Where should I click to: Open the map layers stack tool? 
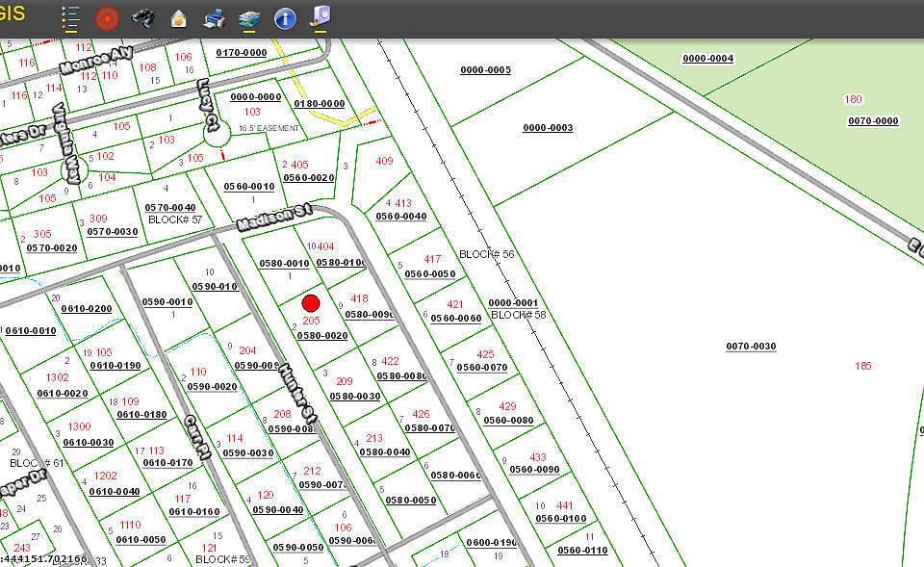(249, 20)
